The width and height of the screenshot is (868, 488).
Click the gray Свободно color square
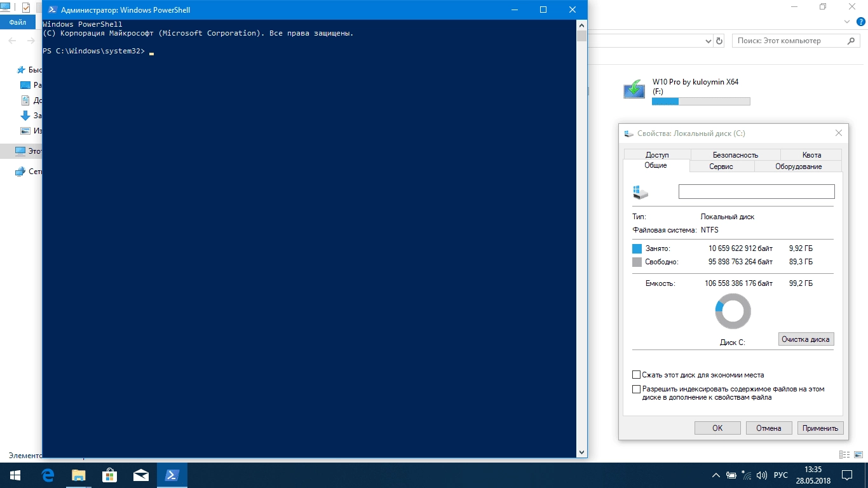point(637,262)
